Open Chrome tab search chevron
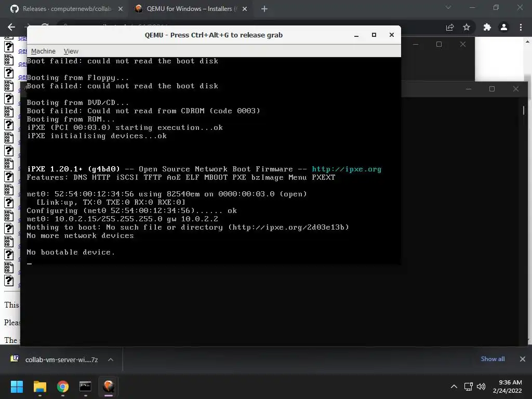Viewport: 532px width, 399px height. pos(448,7)
